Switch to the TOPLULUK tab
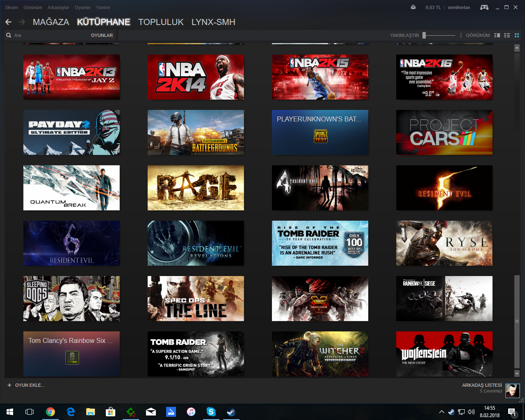 click(x=161, y=22)
